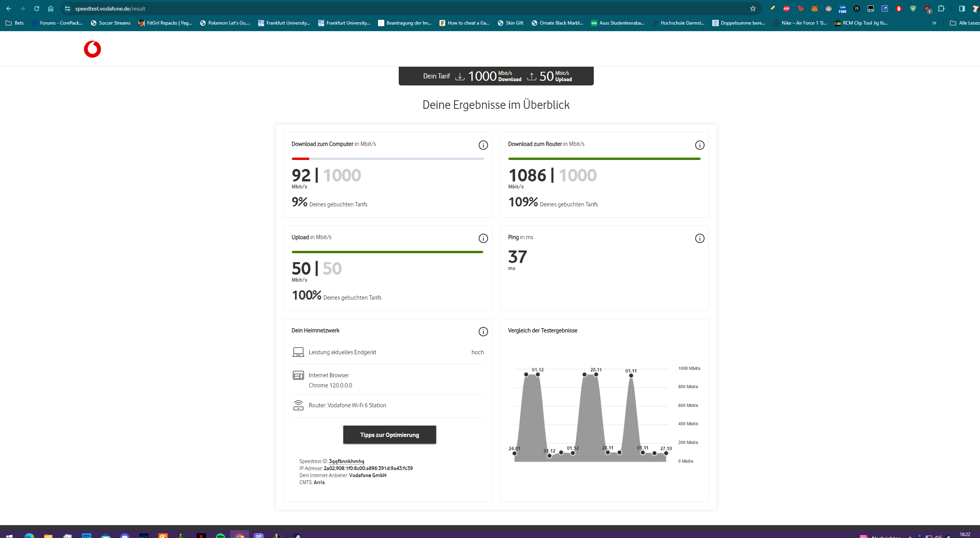980x538 pixels.
Task: Go to browser home page
Action: 51,9
